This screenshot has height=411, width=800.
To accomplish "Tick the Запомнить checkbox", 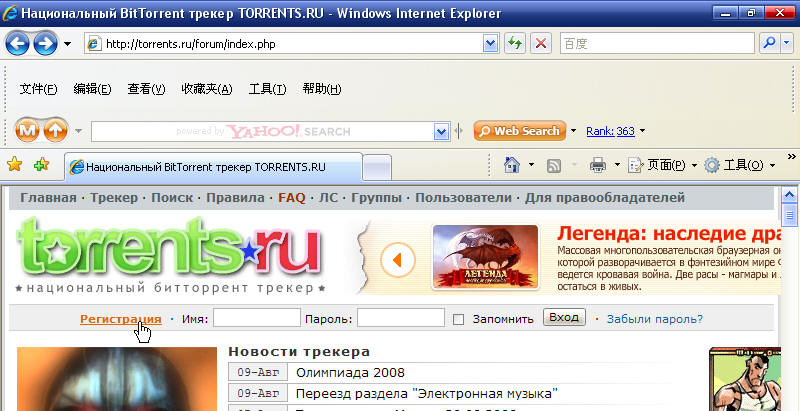I will (x=459, y=320).
